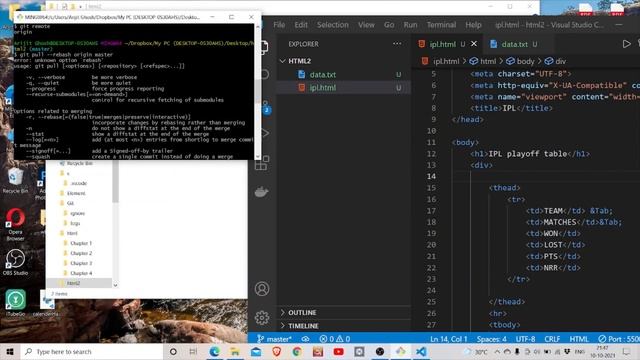Open the Explorer view in VS Code activity bar
Screen dimensions: 640x360
click(x=264, y=47)
